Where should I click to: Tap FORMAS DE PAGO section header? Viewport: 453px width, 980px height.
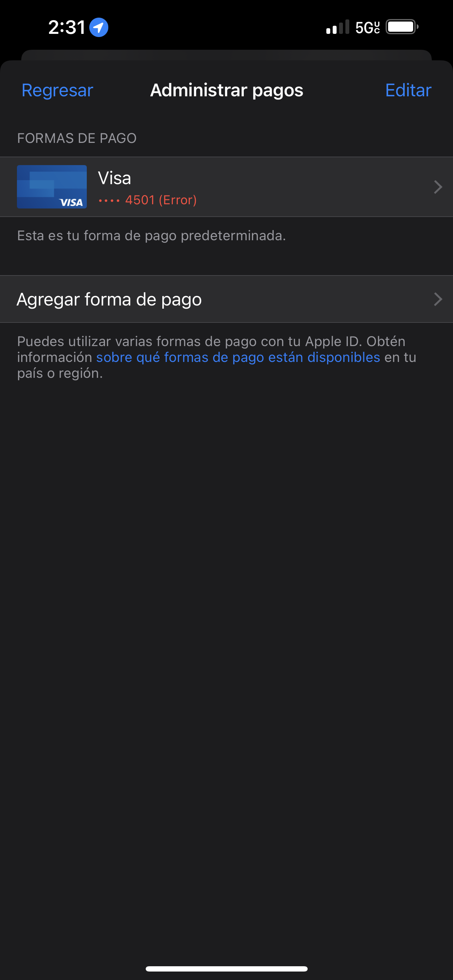tap(77, 138)
